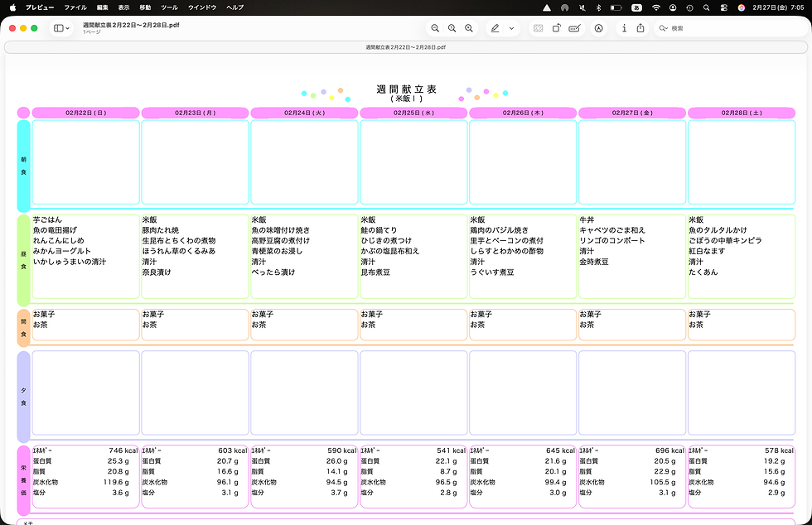Select the rectangular selection tool
This screenshot has height=525, width=812.
tap(539, 28)
